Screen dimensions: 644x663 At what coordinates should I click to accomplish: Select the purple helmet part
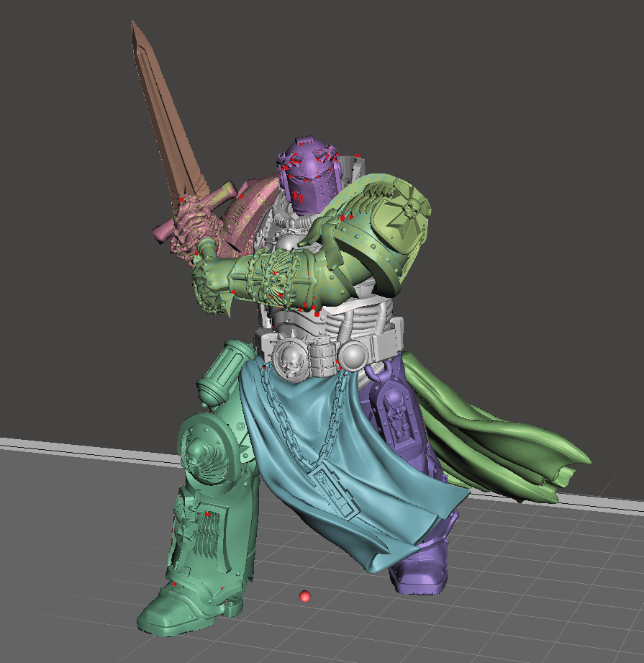(310, 175)
